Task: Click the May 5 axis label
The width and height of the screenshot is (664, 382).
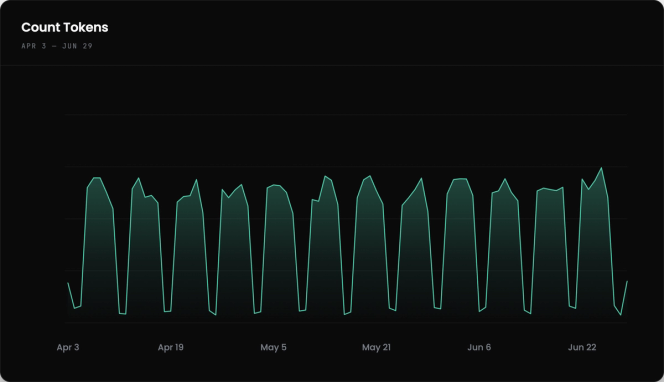Action: pyautogui.click(x=273, y=347)
